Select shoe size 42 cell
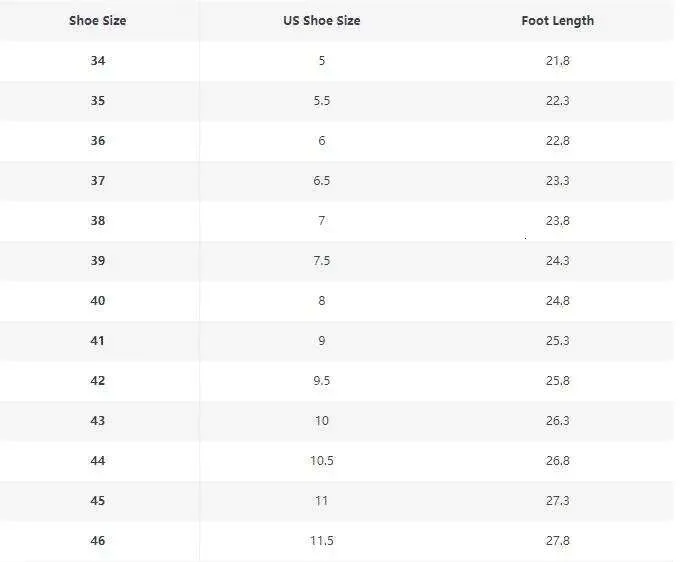 tap(98, 381)
